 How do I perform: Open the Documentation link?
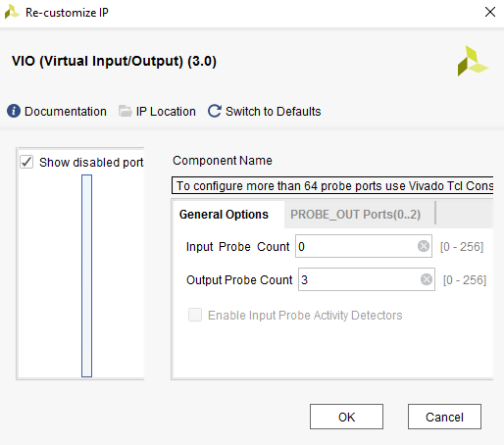66,112
